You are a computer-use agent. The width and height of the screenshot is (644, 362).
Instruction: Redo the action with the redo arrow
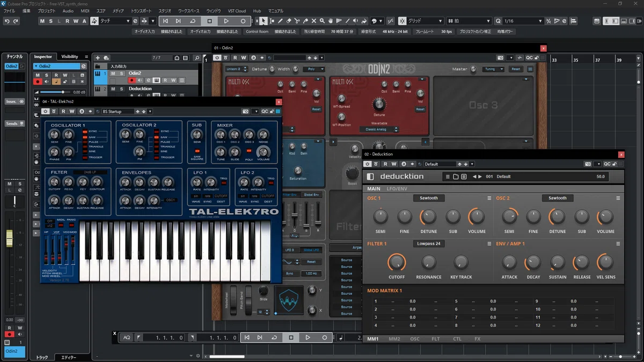16,21
